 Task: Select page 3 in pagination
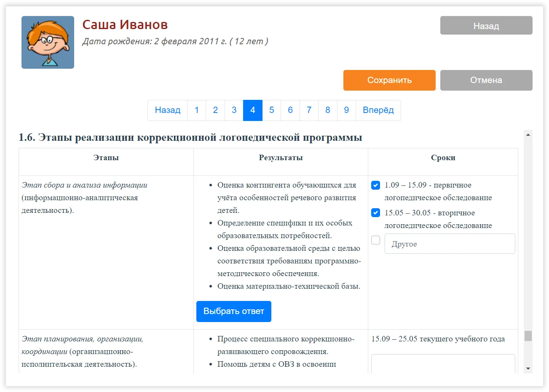point(234,110)
